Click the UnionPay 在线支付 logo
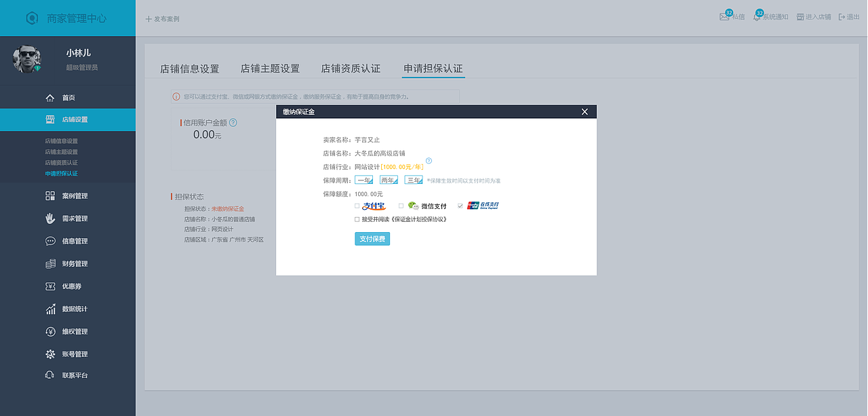Viewport: 868px width, 416px height. pos(483,206)
